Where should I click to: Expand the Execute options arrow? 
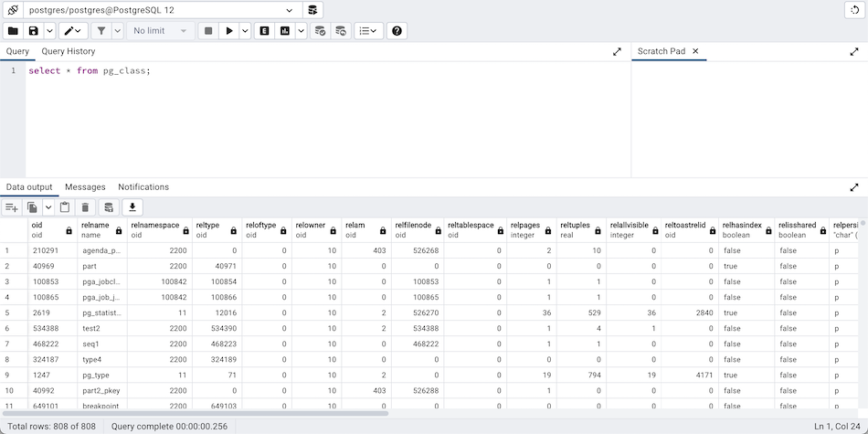[x=245, y=31]
